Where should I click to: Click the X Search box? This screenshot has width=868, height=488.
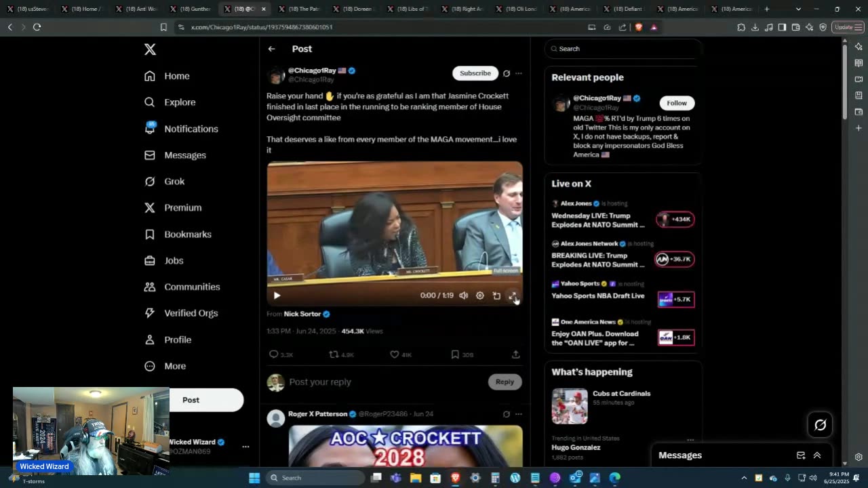click(x=623, y=49)
